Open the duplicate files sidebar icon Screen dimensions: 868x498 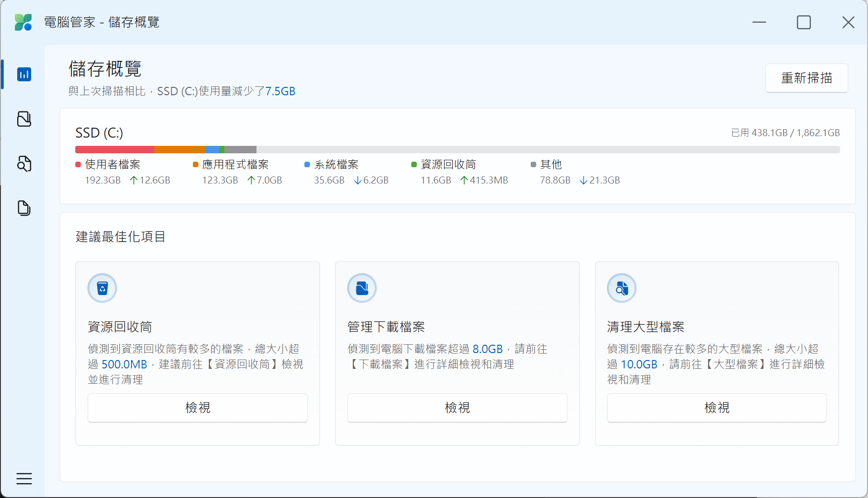[24, 208]
